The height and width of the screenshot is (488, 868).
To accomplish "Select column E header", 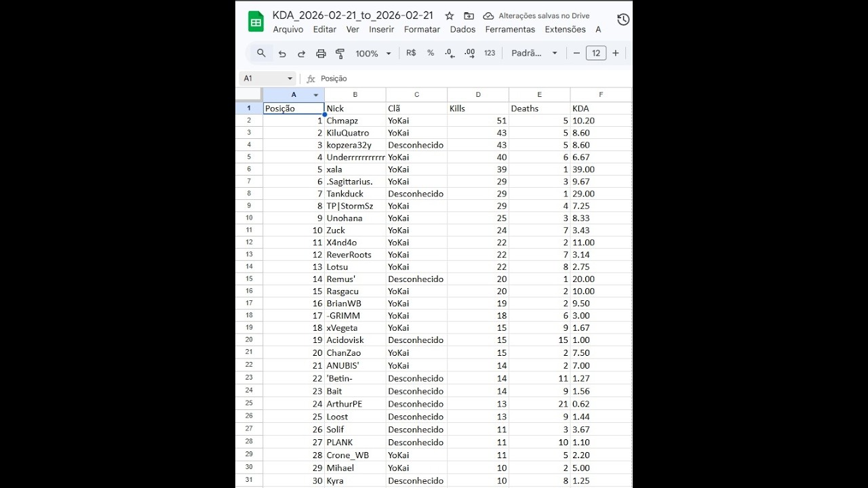I will pyautogui.click(x=540, y=95).
